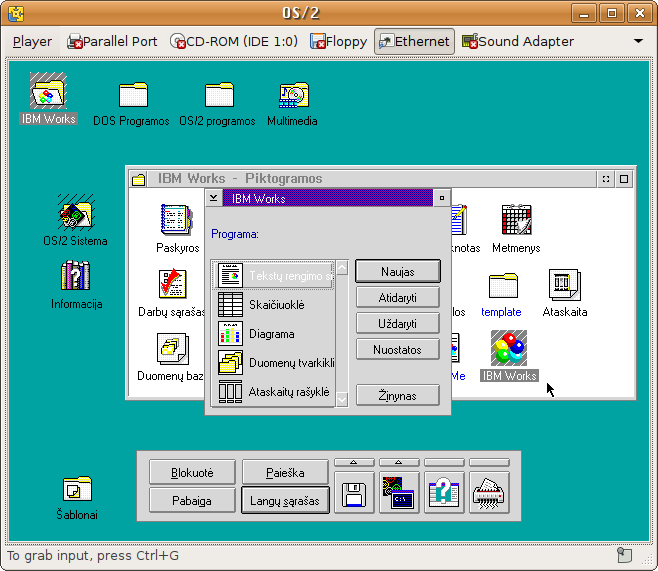
Task: Click the OS/2 command prompt launchpad icon
Action: tap(399, 493)
